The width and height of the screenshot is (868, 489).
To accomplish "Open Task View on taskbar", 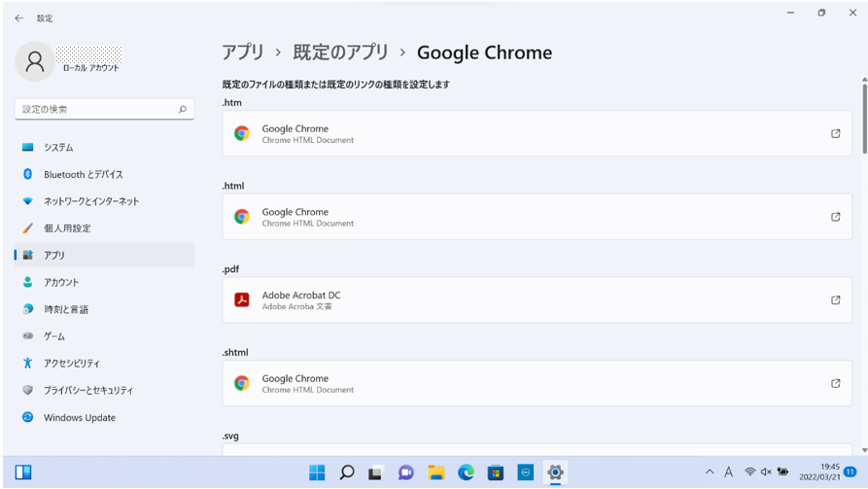I will (376, 472).
